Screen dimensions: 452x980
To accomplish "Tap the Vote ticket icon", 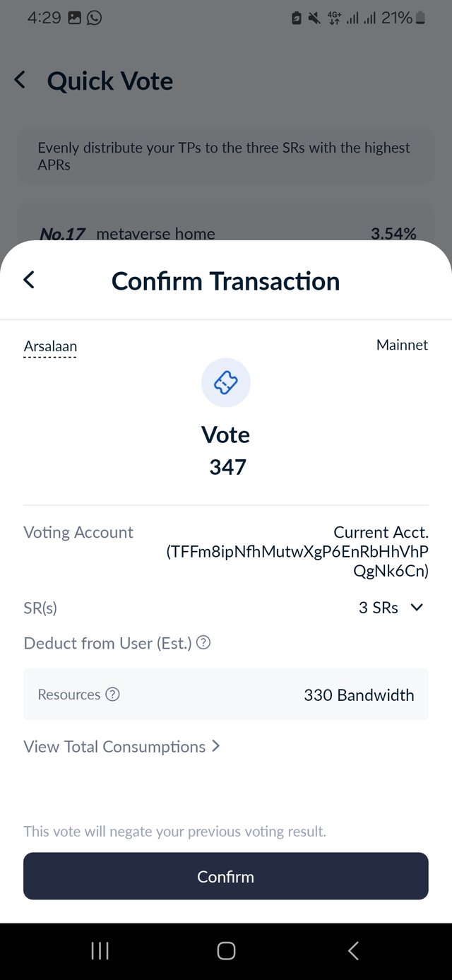I will 226,382.
